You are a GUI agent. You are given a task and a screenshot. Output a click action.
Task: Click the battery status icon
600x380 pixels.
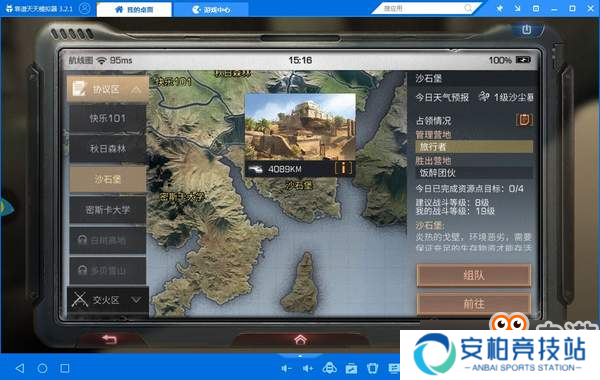tap(523, 60)
